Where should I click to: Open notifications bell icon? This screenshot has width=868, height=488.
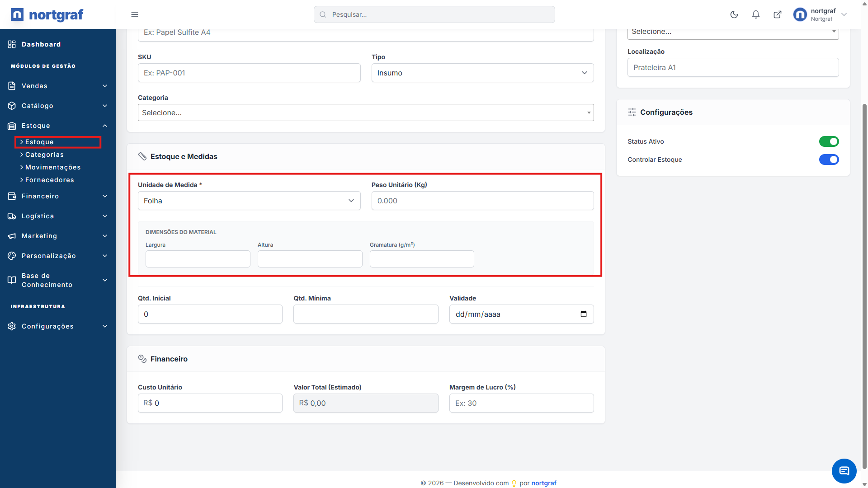(756, 14)
